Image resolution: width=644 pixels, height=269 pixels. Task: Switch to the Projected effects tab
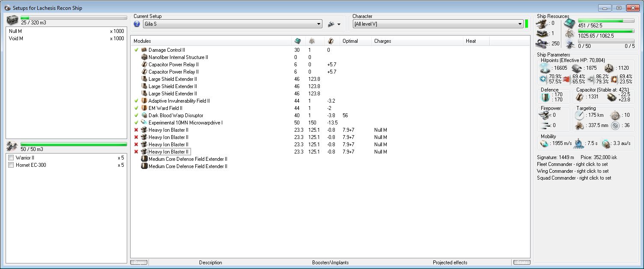point(450,263)
